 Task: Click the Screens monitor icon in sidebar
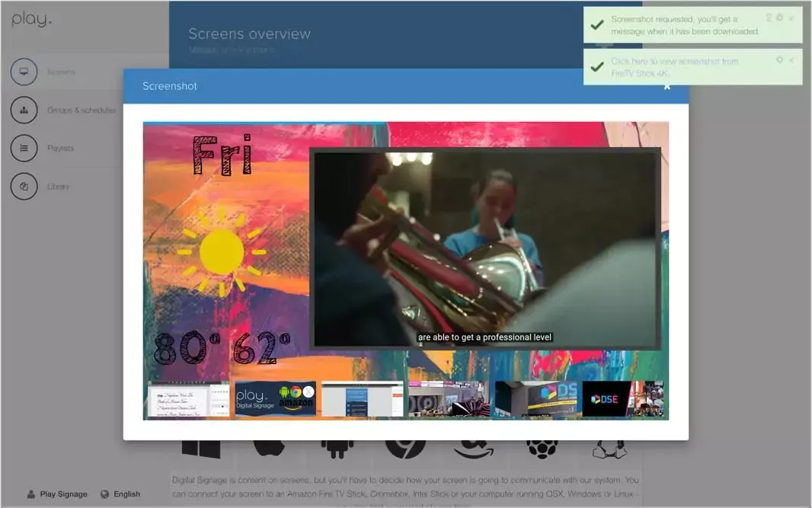point(24,72)
